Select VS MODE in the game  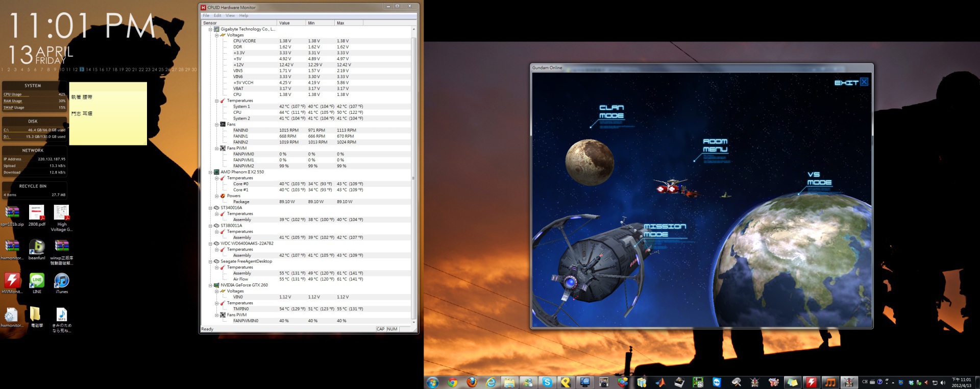click(819, 179)
